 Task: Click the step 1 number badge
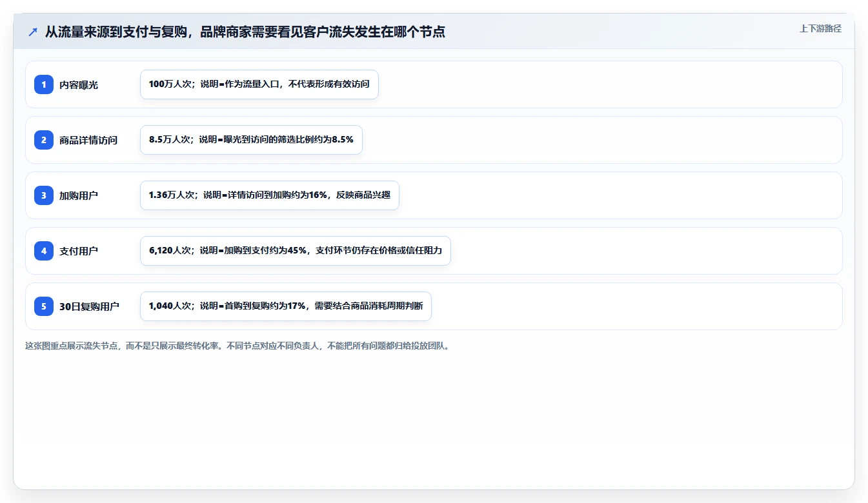(44, 84)
